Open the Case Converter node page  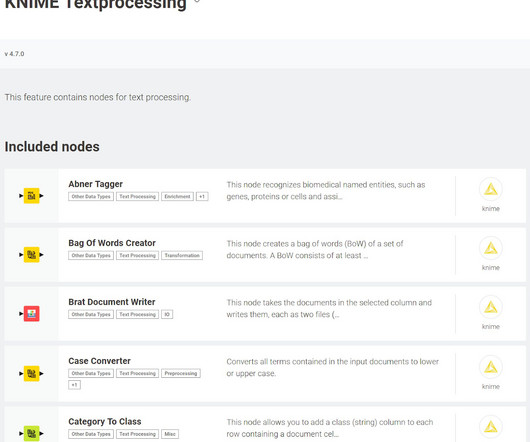pos(99,361)
